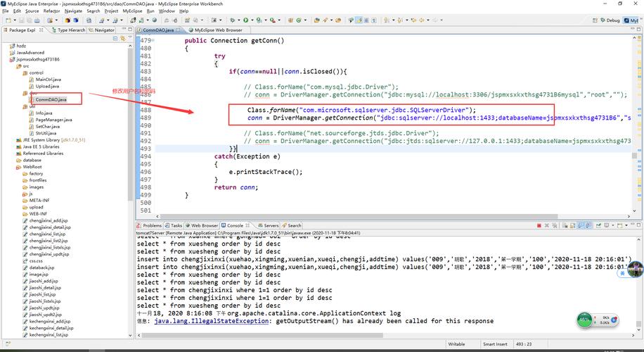The image size is (644, 352).
Task: Open the MyEclipse menu in menu bar
Action: coord(132,11)
